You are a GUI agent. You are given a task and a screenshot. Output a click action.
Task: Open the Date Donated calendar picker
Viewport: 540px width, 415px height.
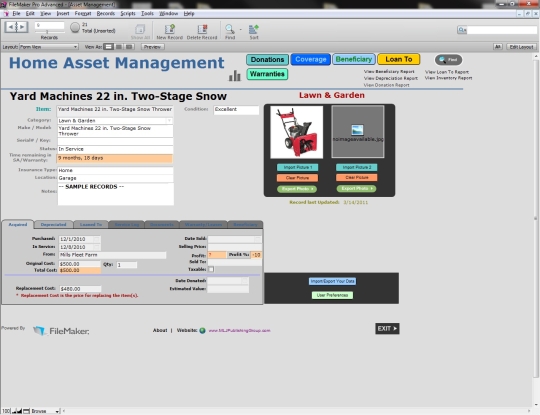click(245, 281)
